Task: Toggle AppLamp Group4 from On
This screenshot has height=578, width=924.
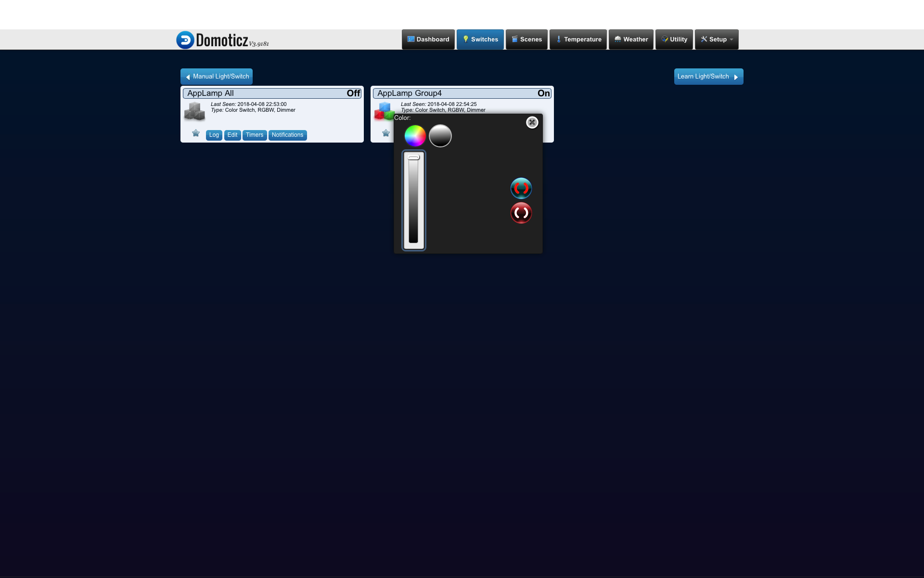Action: (543, 93)
